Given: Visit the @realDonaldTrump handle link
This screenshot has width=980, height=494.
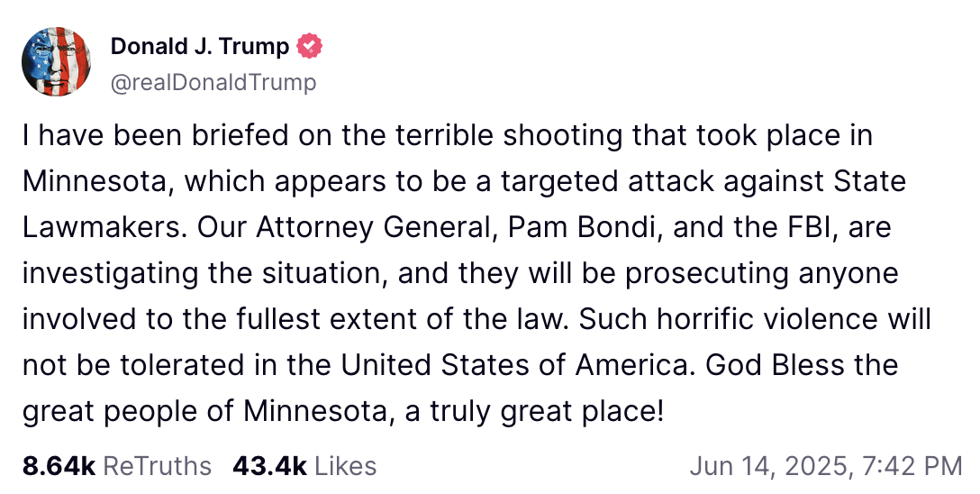Looking at the screenshot, I should click(x=213, y=83).
